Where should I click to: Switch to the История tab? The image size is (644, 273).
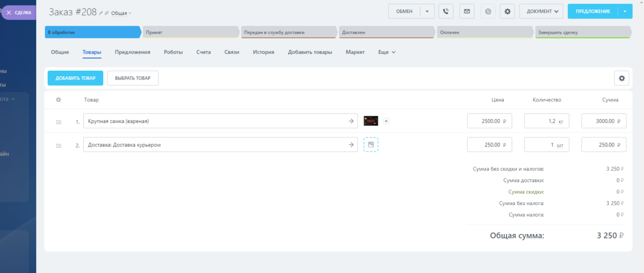pyautogui.click(x=263, y=52)
